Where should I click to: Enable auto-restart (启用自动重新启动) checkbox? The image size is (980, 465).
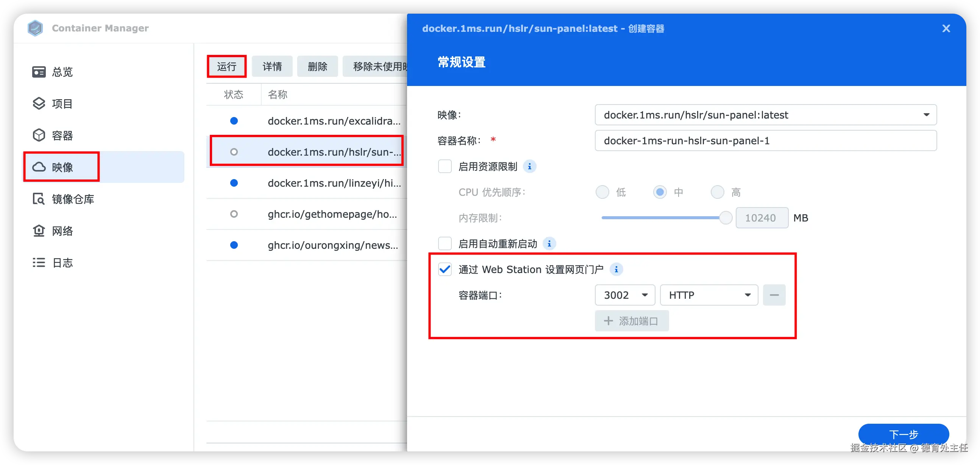coord(445,243)
